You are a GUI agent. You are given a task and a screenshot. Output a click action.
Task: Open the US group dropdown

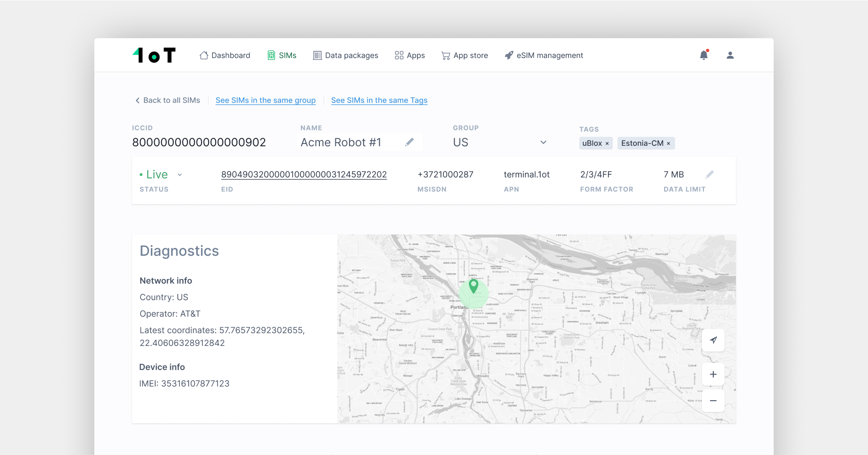[543, 143]
